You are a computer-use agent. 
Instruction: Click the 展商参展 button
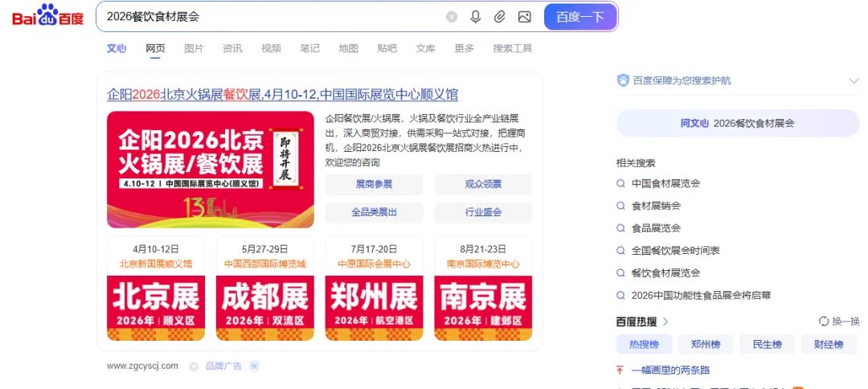pos(375,184)
